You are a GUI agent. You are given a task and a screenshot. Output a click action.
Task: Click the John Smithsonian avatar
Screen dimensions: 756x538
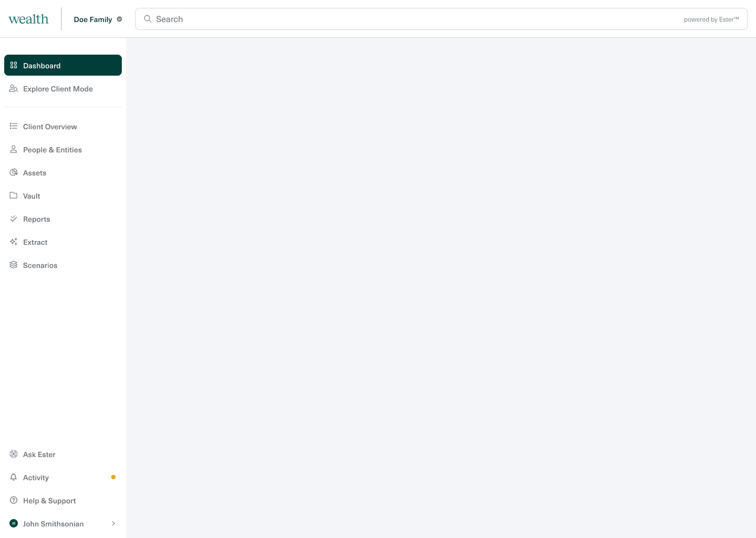tap(14, 523)
